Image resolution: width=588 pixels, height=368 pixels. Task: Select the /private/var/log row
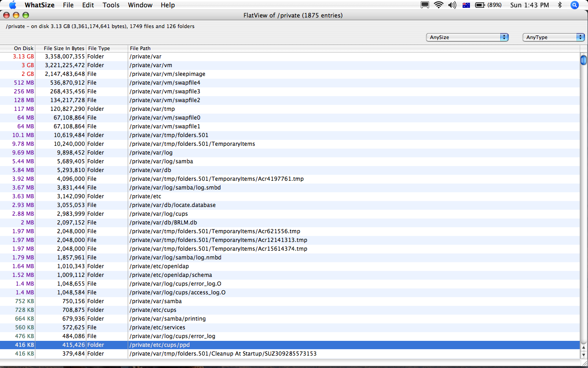click(290, 153)
